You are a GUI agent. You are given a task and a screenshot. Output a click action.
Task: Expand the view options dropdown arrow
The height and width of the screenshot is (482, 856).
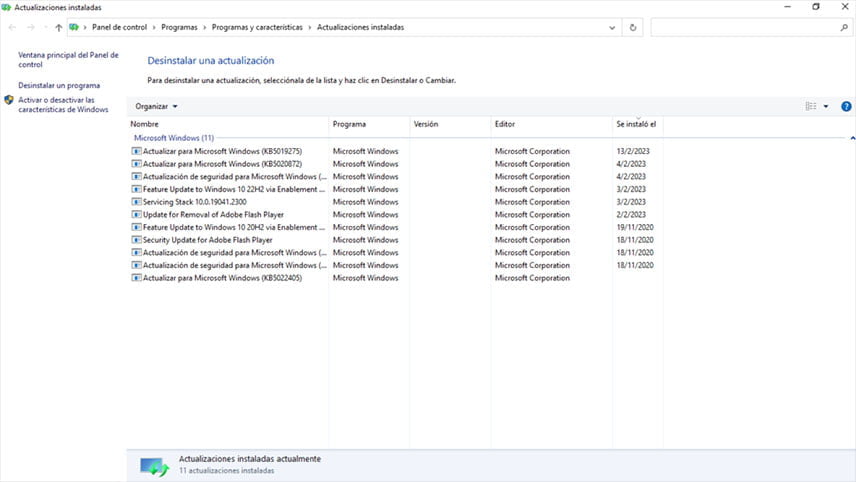[826, 106]
